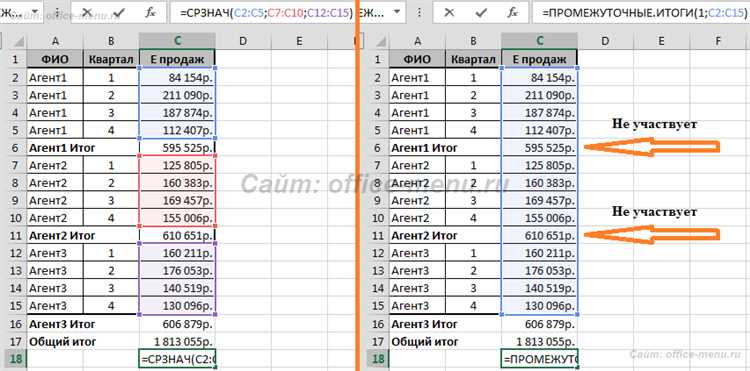Viewport: 750px width, 371px height.
Task: Click the ФИО header cell in СРЗНАЧ sheet
Action: 55,59
